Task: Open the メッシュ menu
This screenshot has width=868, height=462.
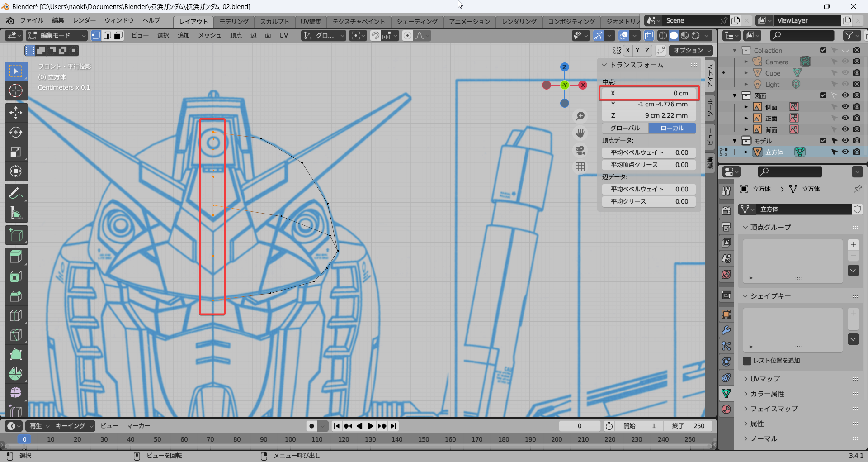Action: tap(210, 35)
